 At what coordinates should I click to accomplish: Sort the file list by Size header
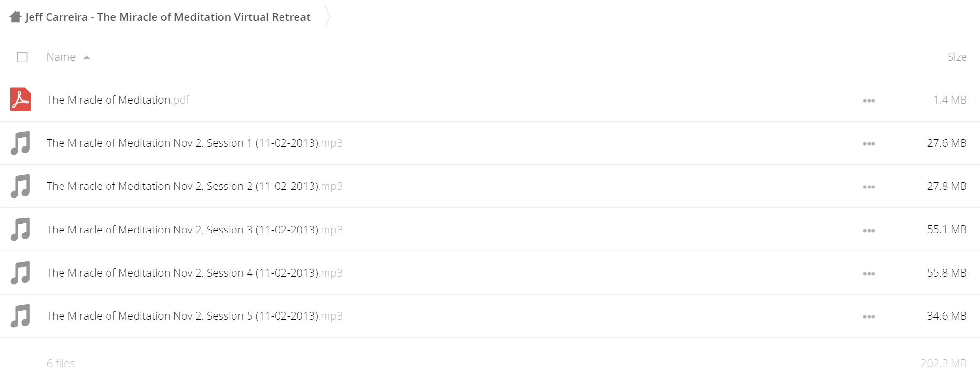click(x=957, y=57)
